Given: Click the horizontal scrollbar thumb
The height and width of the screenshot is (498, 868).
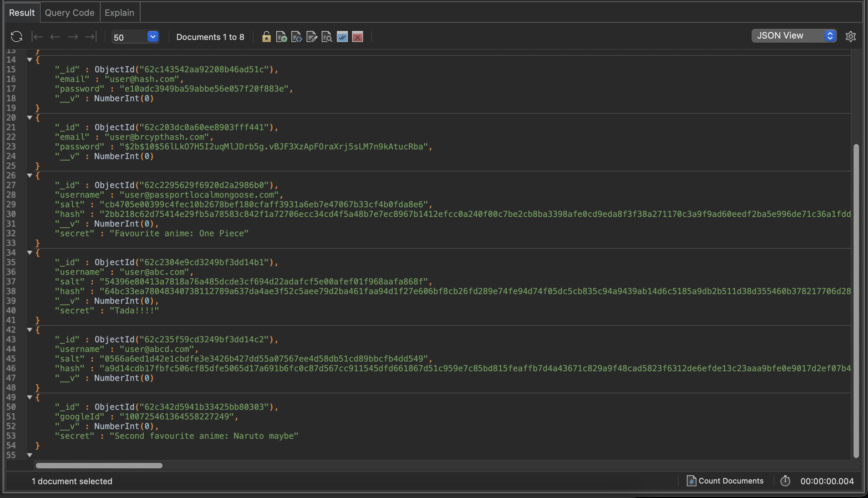Looking at the screenshot, I should pos(99,466).
